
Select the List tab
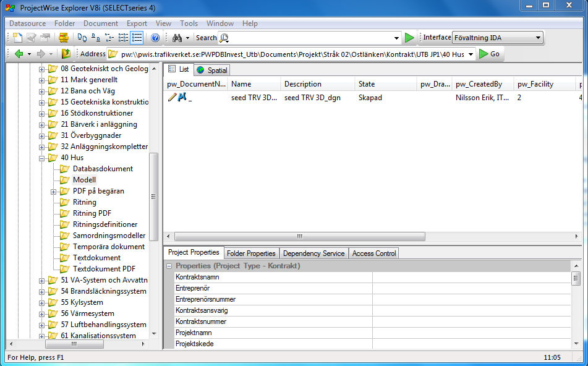179,69
